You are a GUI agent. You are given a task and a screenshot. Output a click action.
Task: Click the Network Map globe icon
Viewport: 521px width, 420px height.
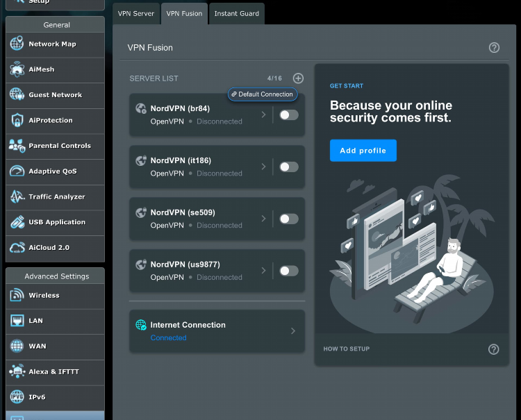[17, 44]
